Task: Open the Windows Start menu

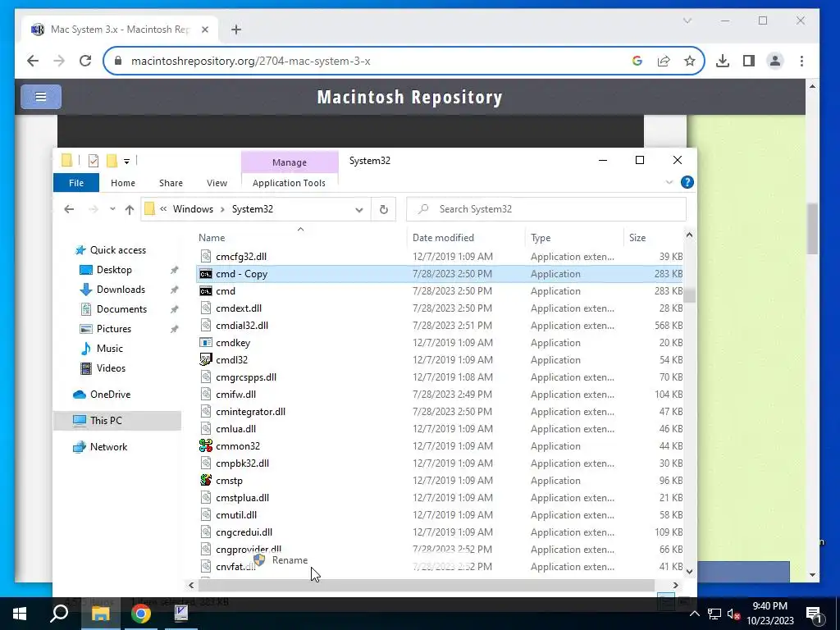Action: (20, 614)
